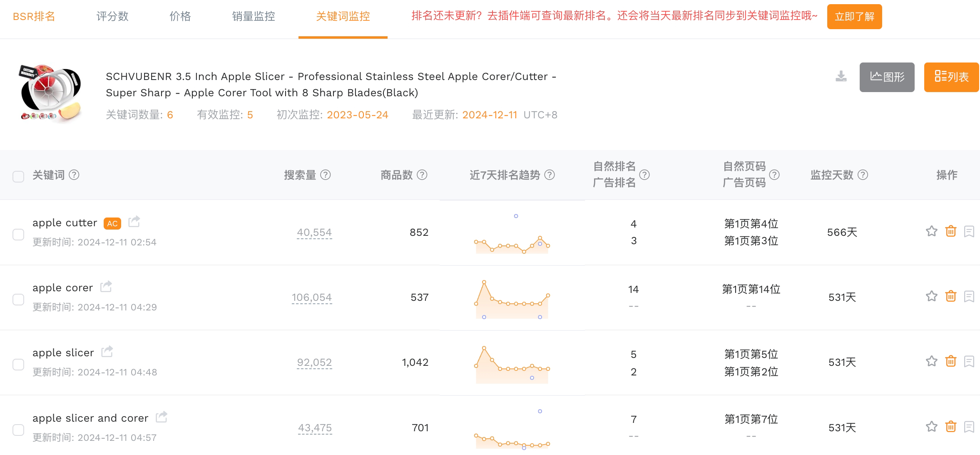The height and width of the screenshot is (455, 980).
Task: Switch to the 销量监控 tab
Action: [254, 17]
